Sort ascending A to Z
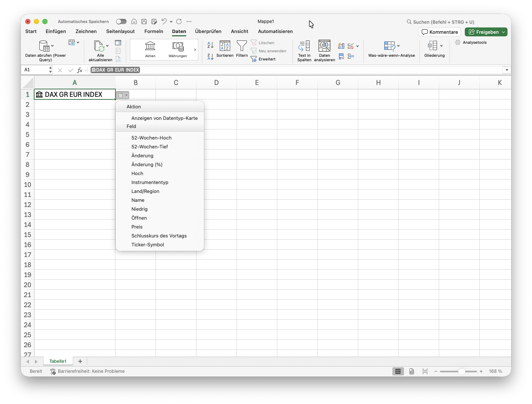The height and width of the screenshot is (404, 532). tap(210, 45)
